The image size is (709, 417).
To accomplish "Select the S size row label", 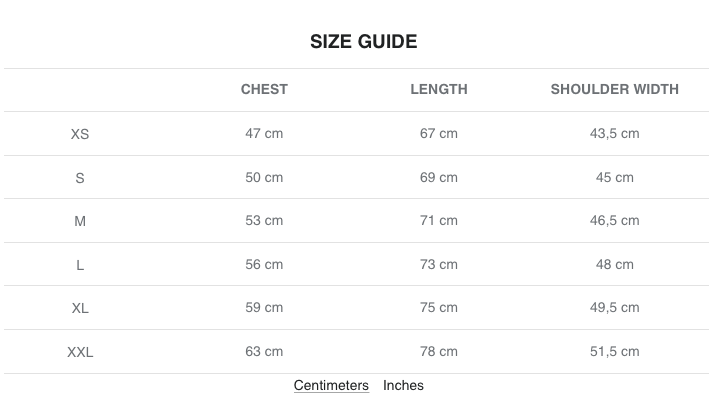I will click(x=80, y=178).
